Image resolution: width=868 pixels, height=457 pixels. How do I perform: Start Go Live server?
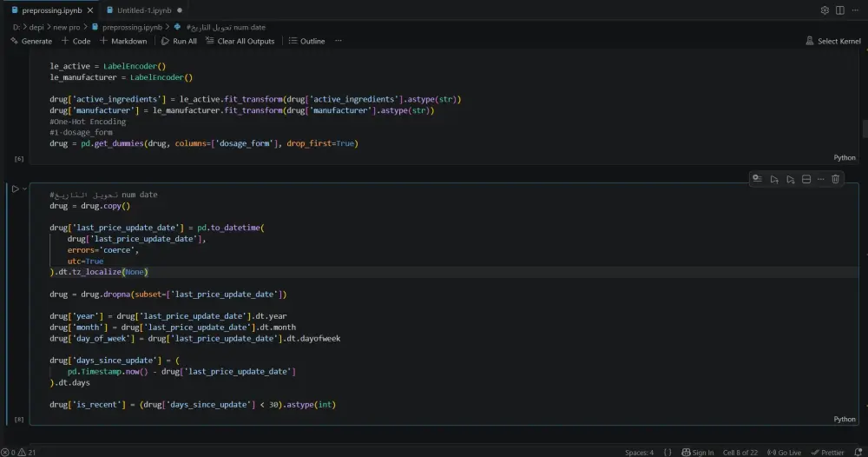click(x=784, y=453)
